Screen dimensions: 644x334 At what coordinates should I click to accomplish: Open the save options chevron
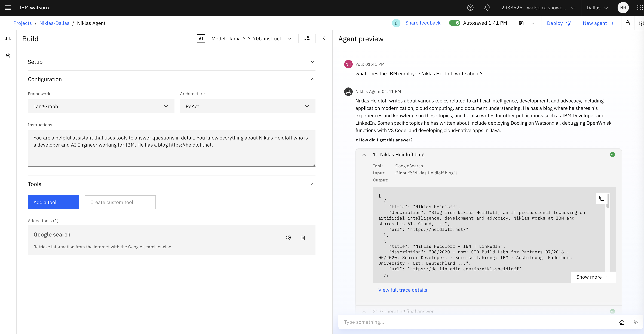[x=532, y=23]
